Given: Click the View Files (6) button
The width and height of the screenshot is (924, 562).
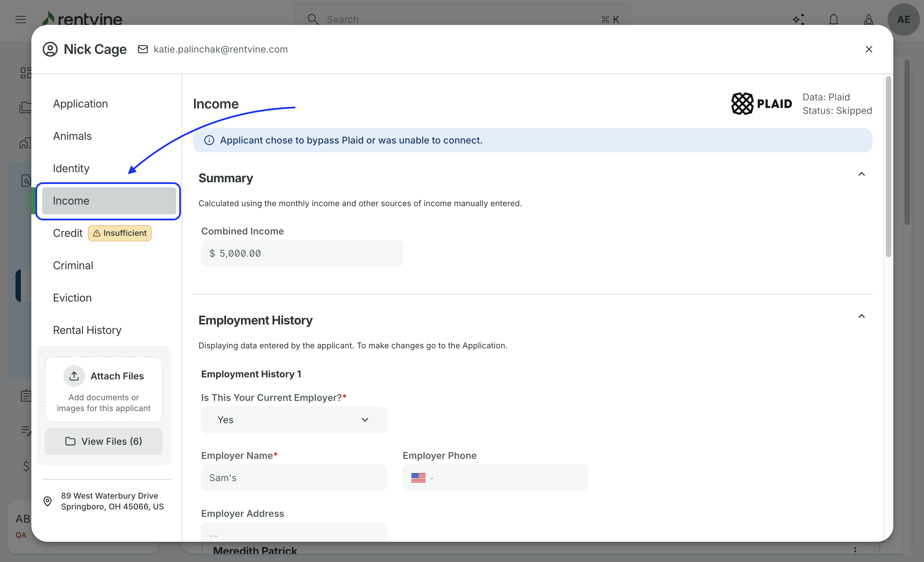Looking at the screenshot, I should (103, 441).
